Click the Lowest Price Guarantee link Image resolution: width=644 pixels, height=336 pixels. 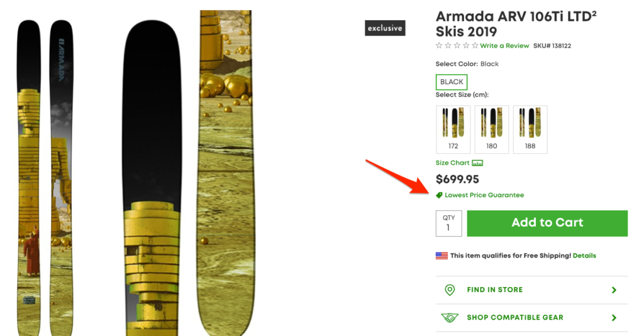484,195
